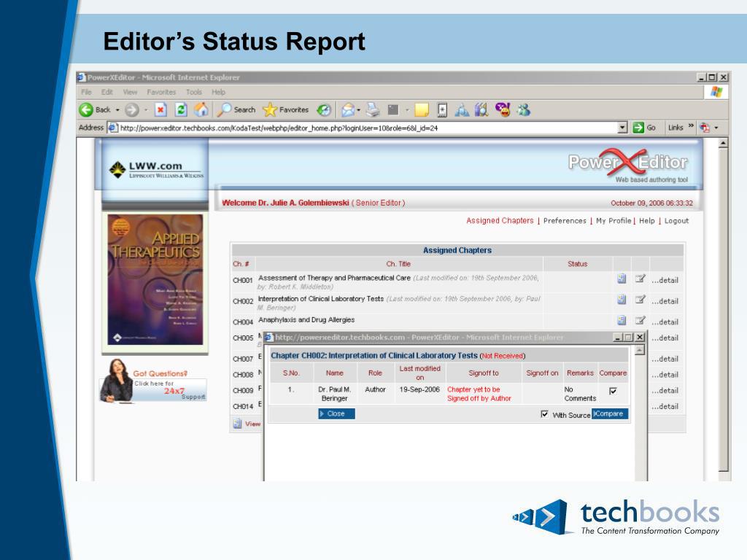Click the popup window scrollbar up arrow

640,351
